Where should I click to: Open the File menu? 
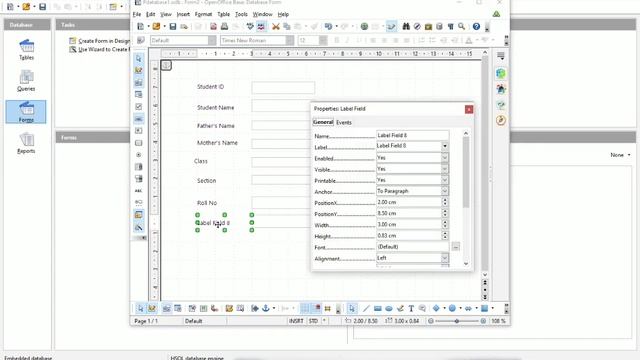coord(137,14)
